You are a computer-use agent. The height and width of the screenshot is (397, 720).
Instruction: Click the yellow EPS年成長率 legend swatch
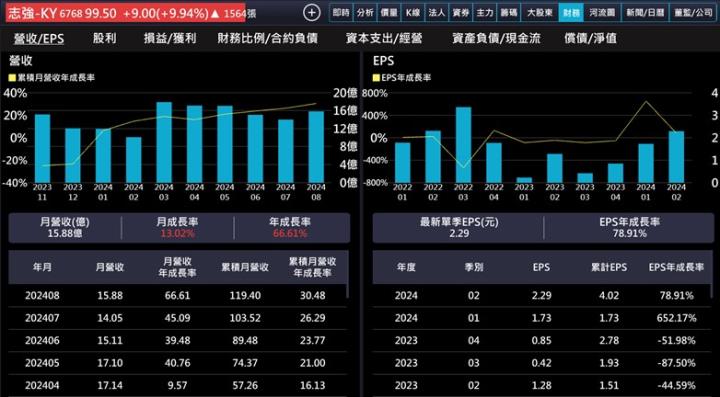377,78
